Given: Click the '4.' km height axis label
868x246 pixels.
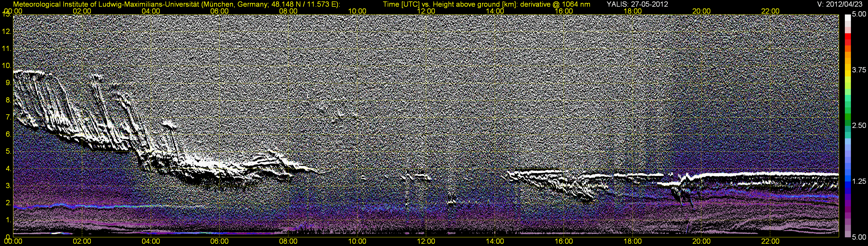Looking at the screenshot, I should click(x=9, y=168).
